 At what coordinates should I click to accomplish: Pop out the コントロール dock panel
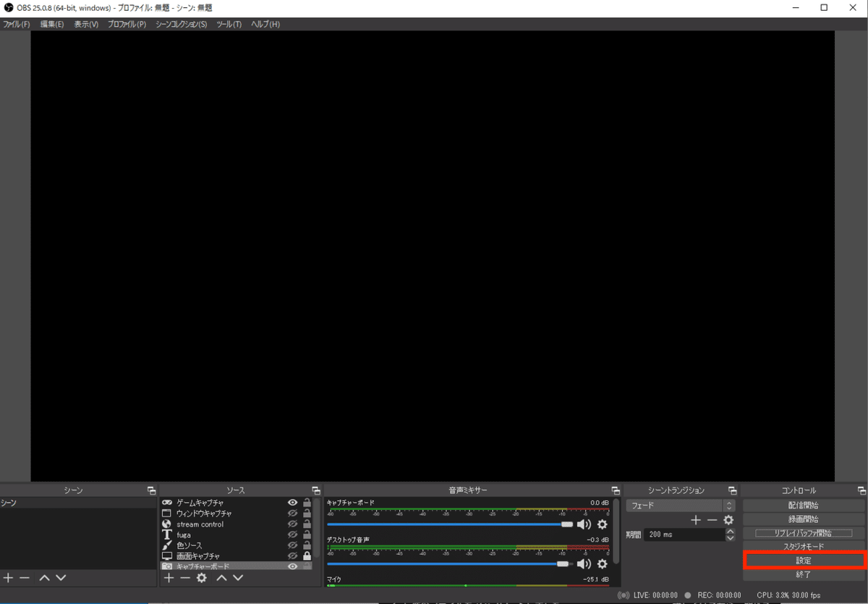[861, 490]
